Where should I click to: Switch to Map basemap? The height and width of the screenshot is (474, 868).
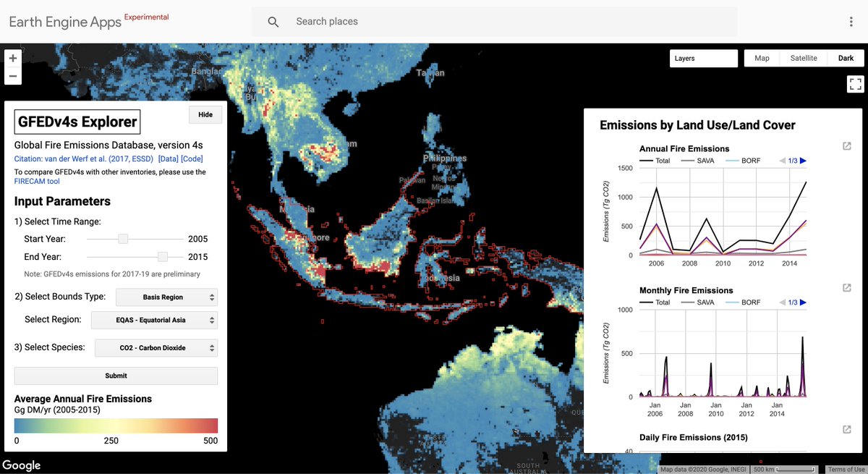pos(762,58)
